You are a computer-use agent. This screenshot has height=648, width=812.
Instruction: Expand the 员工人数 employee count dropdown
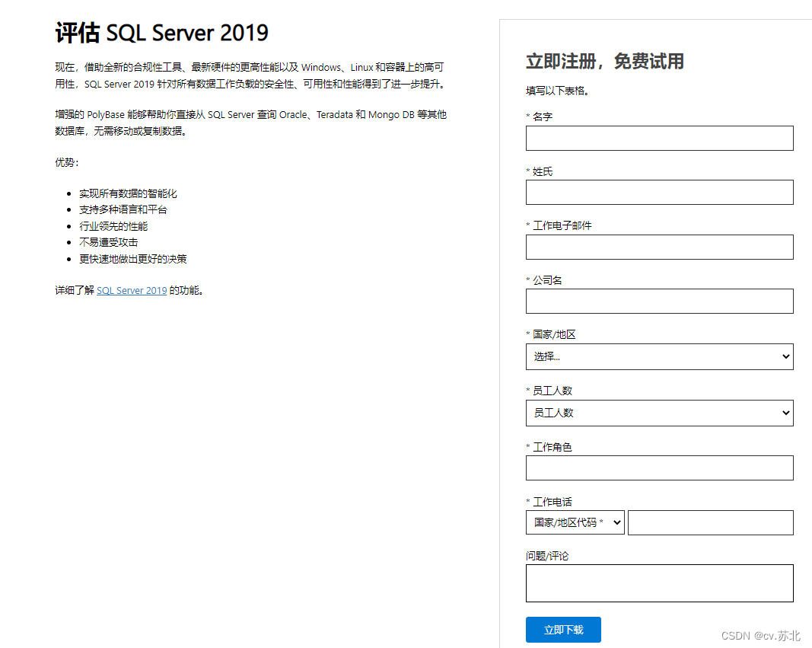tap(659, 413)
